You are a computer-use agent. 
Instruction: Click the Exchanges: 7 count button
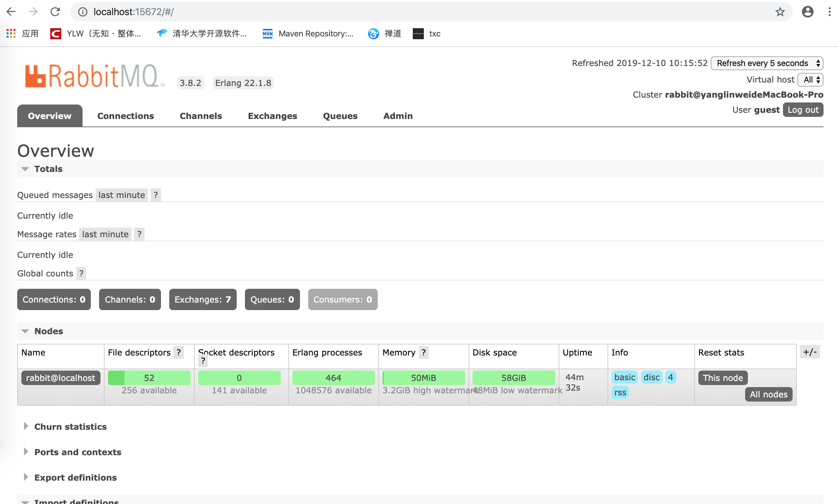point(203,299)
